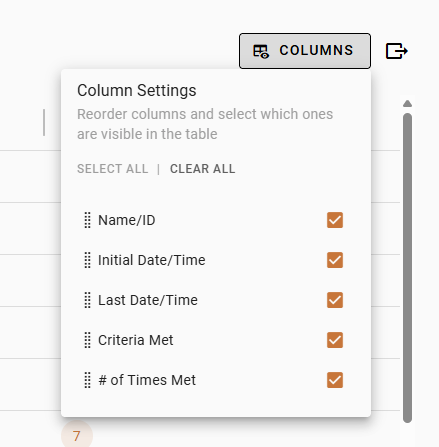Click the export icon beside the Columns button
Screen dimensions: 439x447
(x=397, y=51)
